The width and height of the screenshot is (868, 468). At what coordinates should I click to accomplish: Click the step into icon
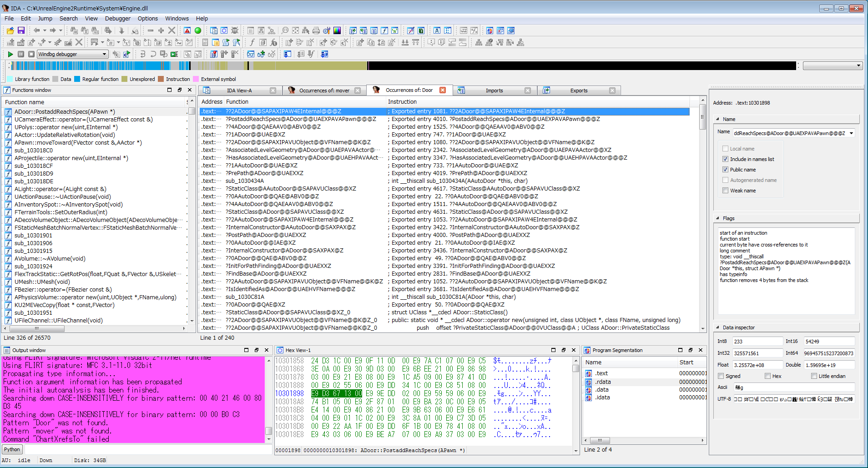(143, 54)
